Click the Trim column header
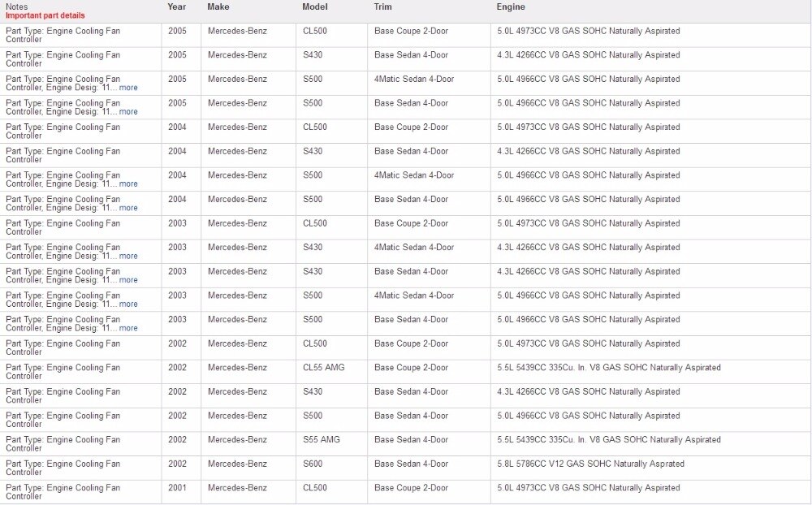 382,6
